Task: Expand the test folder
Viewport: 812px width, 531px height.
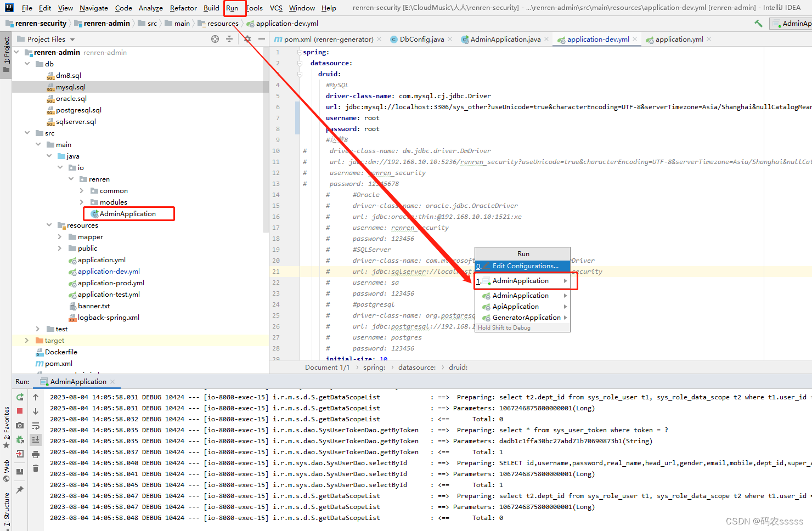Action: click(38, 329)
